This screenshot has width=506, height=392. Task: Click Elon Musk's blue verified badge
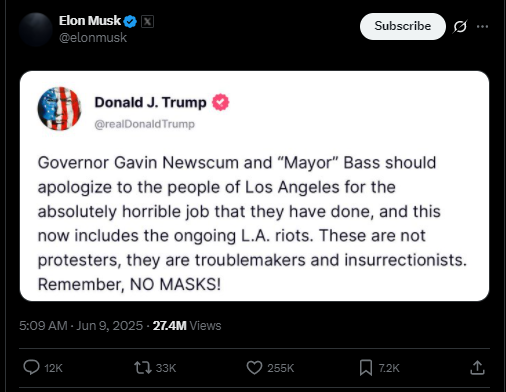tap(130, 21)
